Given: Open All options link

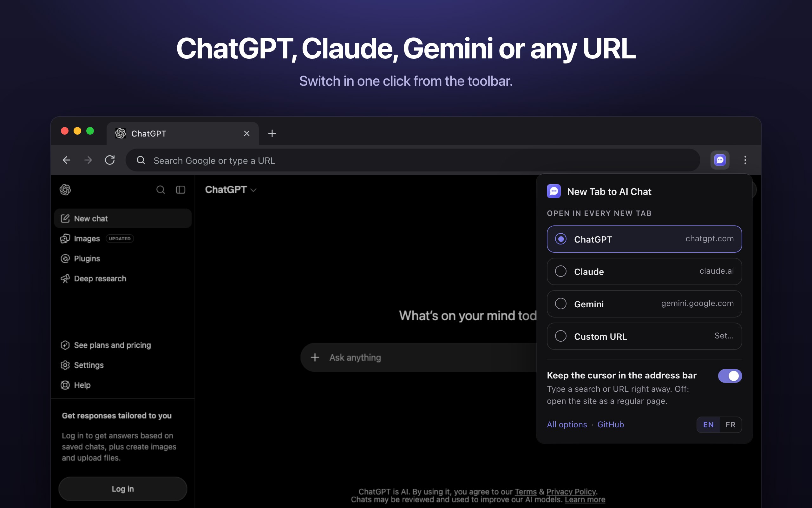Looking at the screenshot, I should coord(567,425).
